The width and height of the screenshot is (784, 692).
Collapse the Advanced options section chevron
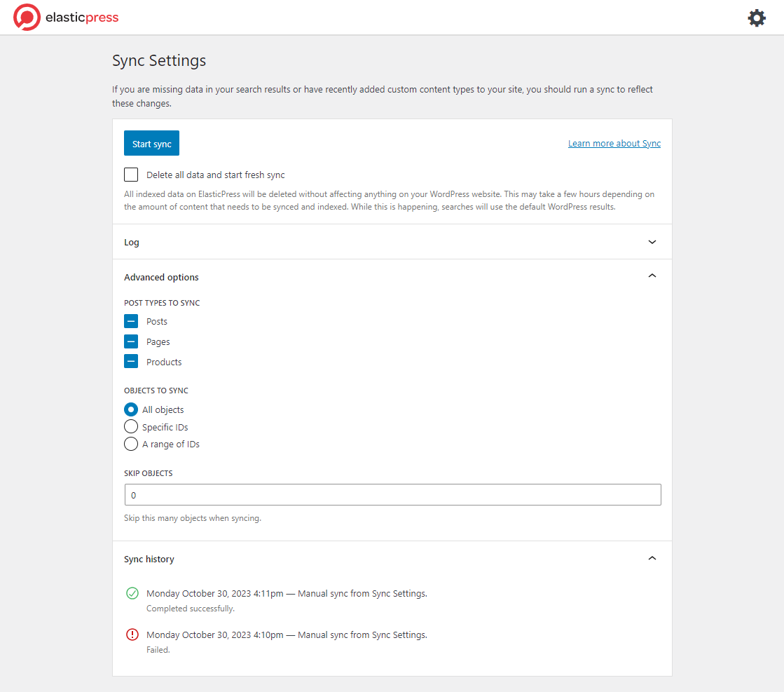[652, 277]
